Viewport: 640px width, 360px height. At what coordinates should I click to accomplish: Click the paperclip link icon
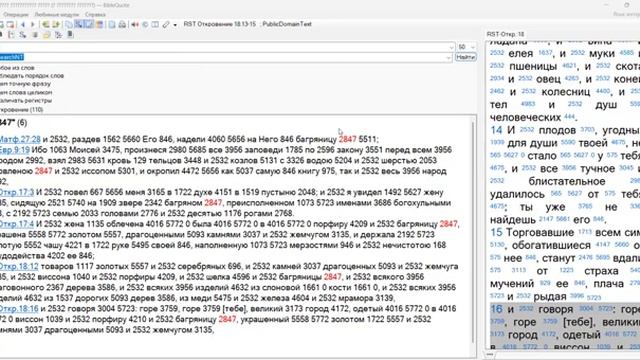pyautogui.click(x=166, y=24)
